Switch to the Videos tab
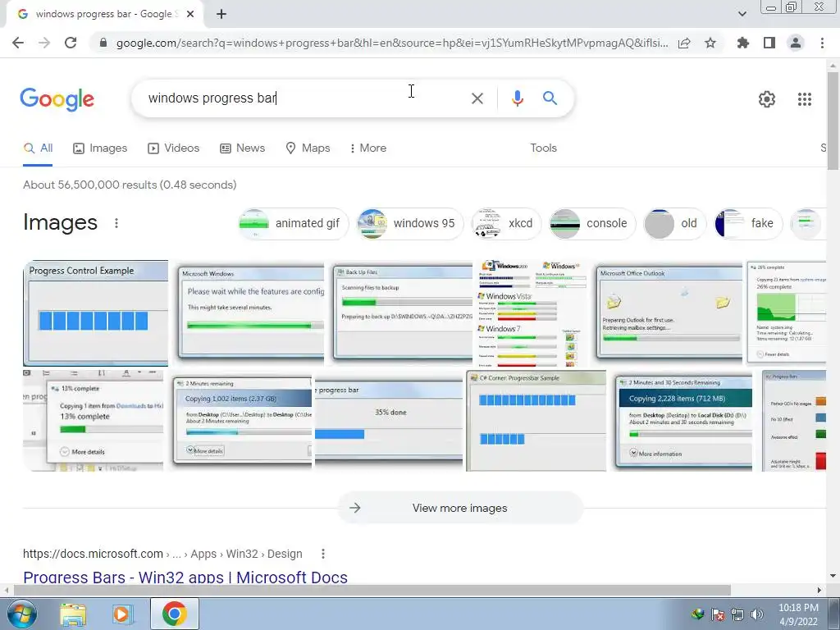Image resolution: width=840 pixels, height=630 pixels. (174, 148)
